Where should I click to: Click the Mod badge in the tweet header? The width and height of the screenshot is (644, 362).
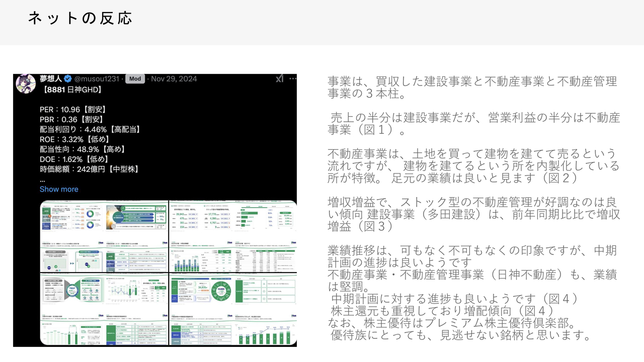click(135, 78)
